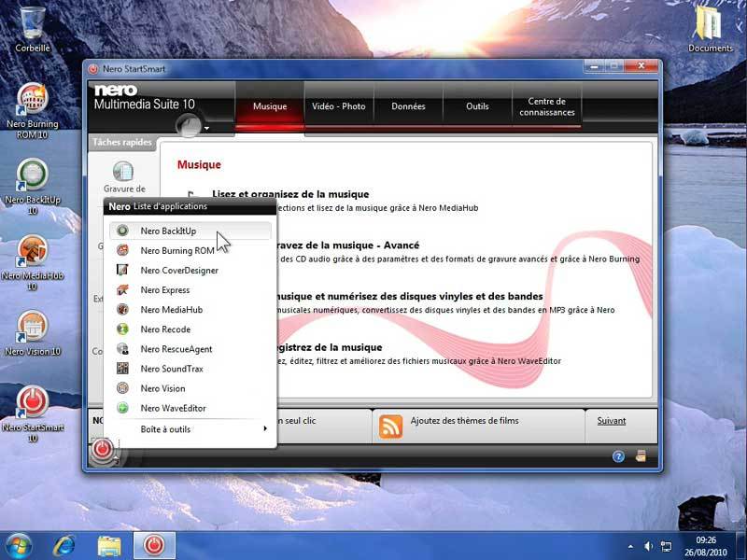Screen dimensions: 747x560
Task: Open 'Ajoutez des thèmes de films' news item
Action: tap(464, 421)
